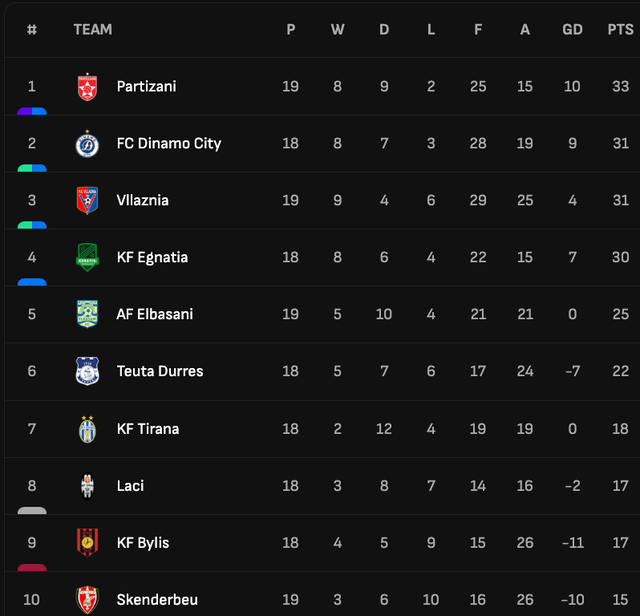Open the Partizani team name link
Viewport: 640px width, 616px height.
click(147, 87)
